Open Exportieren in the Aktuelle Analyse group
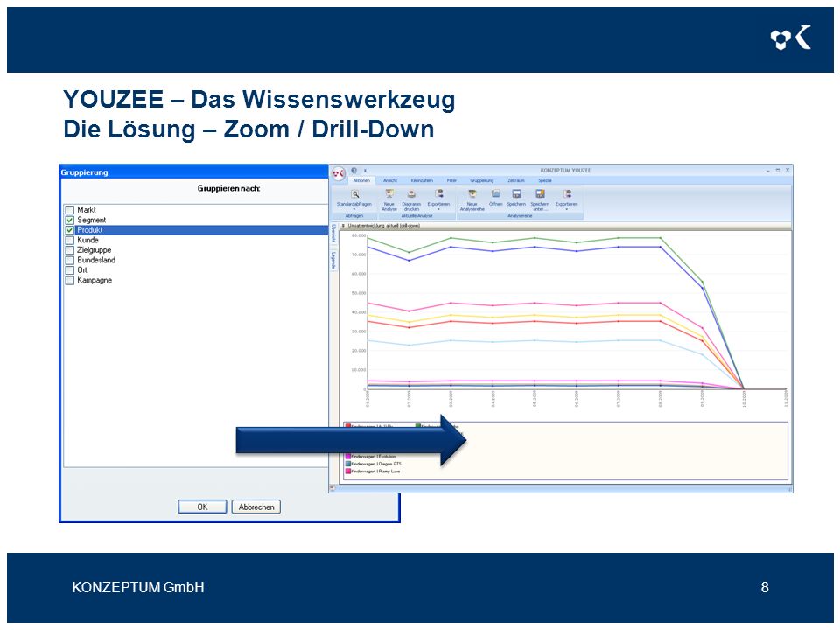The height and width of the screenshot is (630, 840). click(x=438, y=194)
